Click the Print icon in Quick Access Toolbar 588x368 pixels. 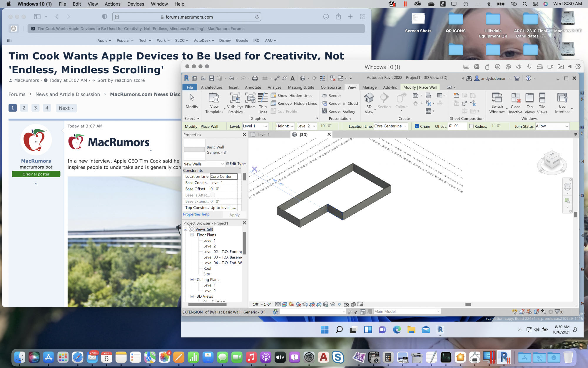[x=255, y=78]
